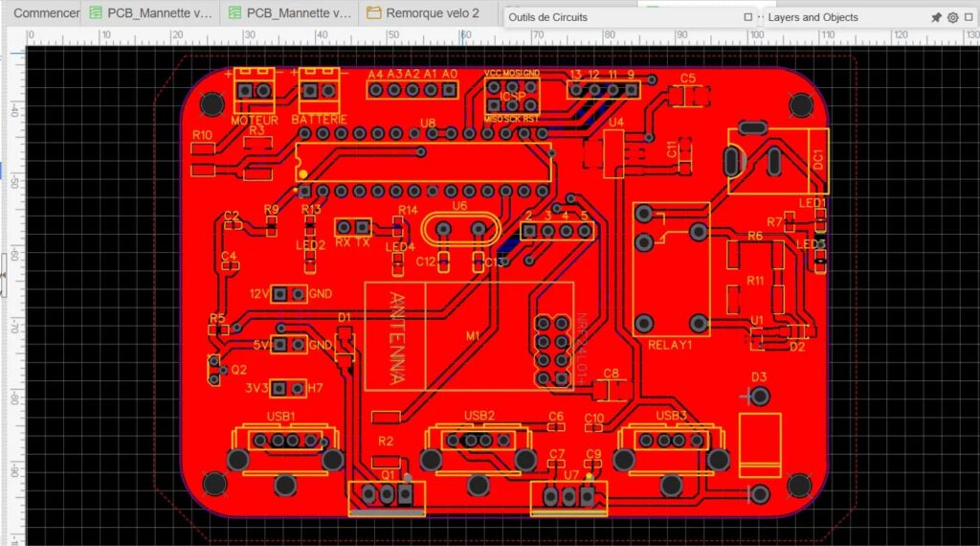Select the LED1 label
980x546 pixels.
(812, 203)
